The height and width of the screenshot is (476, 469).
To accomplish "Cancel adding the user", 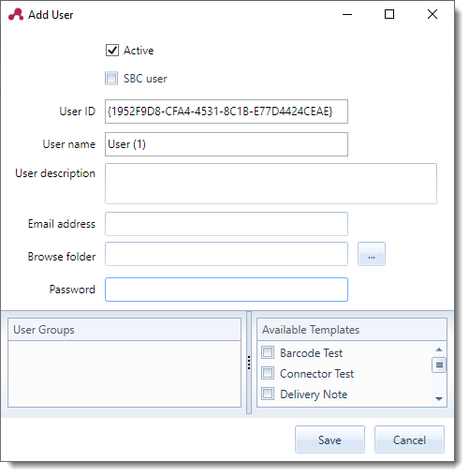I will pyautogui.click(x=409, y=439).
